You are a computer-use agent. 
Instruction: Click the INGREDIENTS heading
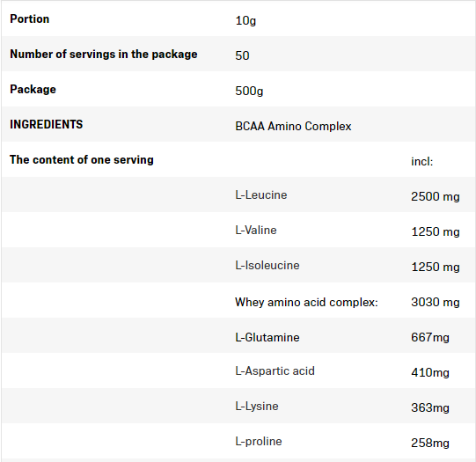point(46,124)
